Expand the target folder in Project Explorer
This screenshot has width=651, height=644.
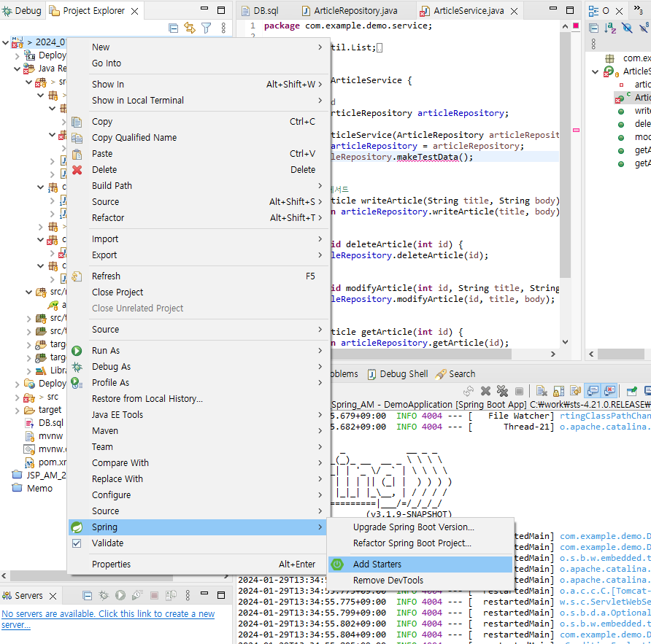click(x=17, y=410)
